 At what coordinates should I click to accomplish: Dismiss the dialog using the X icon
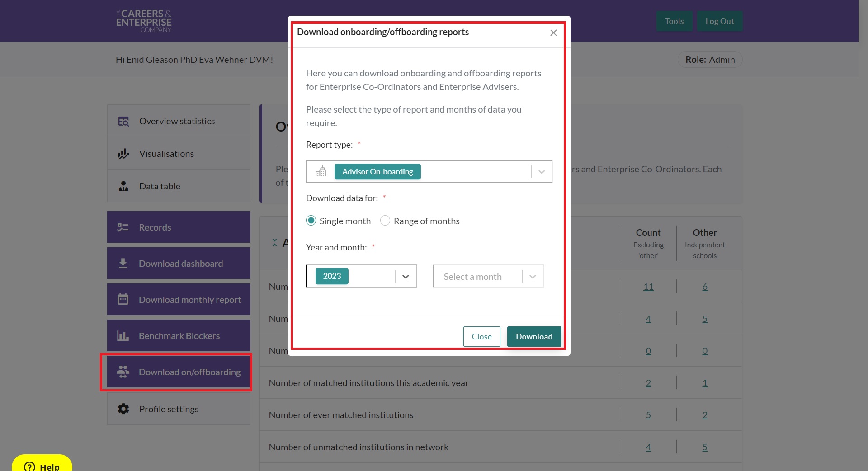tap(553, 33)
